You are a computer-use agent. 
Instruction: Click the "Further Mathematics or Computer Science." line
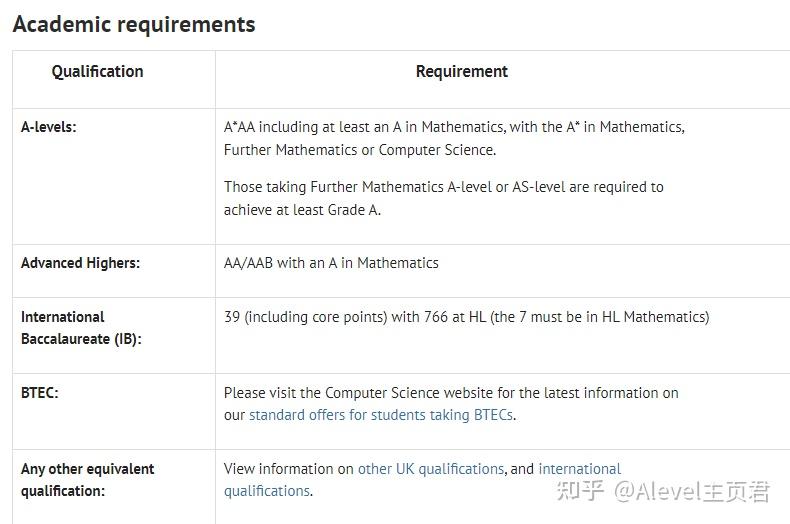click(x=359, y=150)
